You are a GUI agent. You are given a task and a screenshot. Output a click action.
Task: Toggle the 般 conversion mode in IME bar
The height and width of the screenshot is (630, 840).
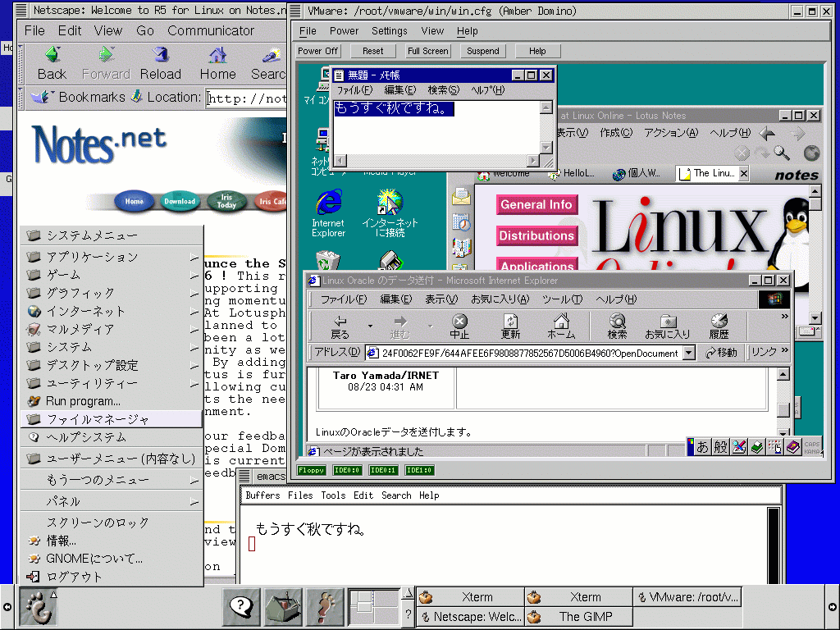click(x=720, y=447)
